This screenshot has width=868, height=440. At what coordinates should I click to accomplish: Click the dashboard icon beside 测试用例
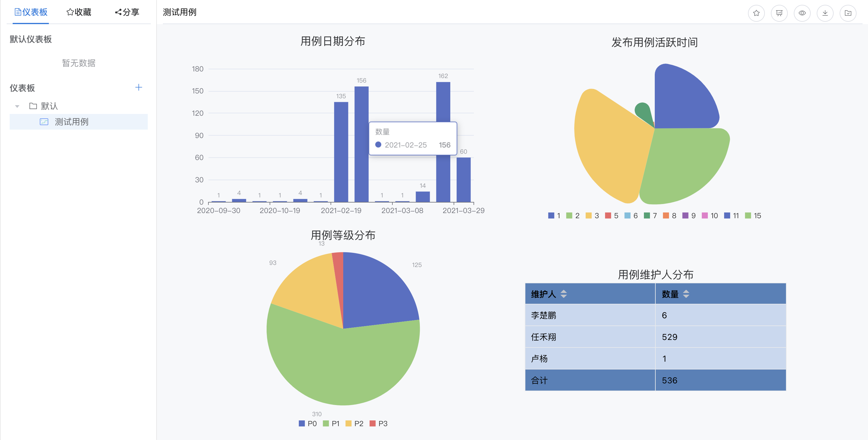point(44,122)
